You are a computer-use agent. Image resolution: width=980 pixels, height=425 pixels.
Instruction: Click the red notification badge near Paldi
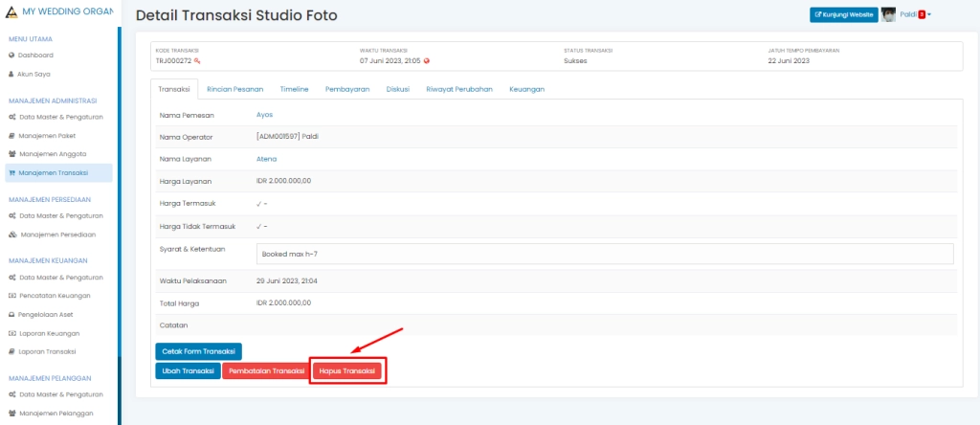click(921, 15)
